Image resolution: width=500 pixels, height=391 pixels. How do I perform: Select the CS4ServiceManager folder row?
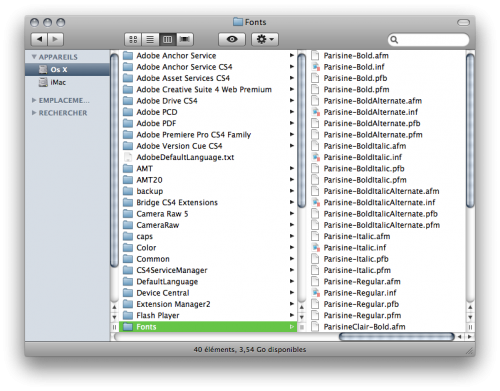pyautogui.click(x=208, y=271)
